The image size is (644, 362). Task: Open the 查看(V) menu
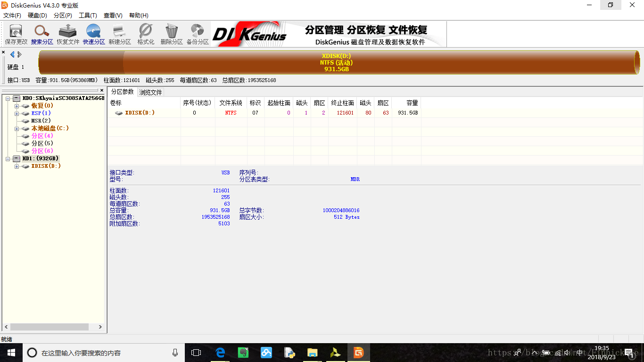pos(113,16)
